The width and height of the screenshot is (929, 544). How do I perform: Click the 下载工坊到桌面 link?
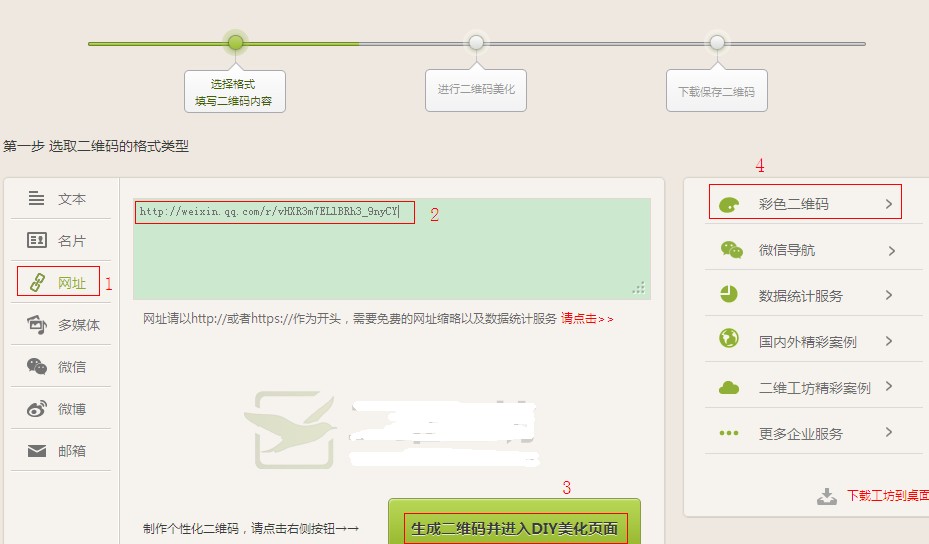pyautogui.click(x=888, y=495)
